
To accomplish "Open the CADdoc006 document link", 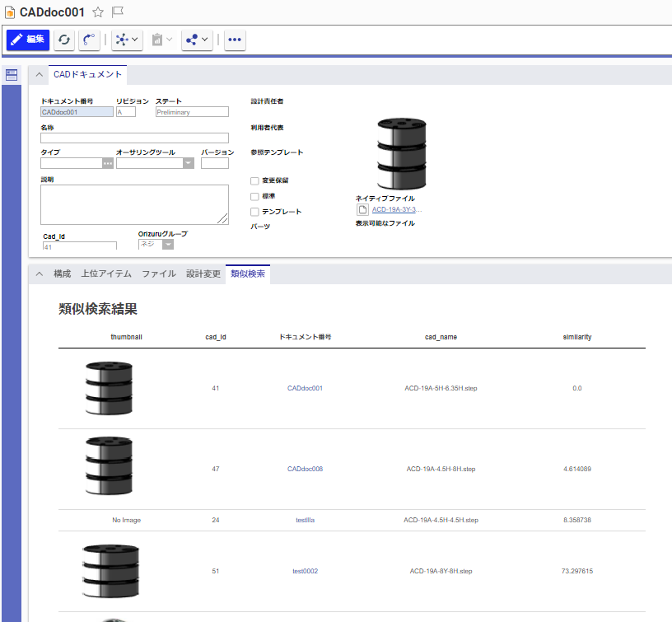I will tap(305, 468).
